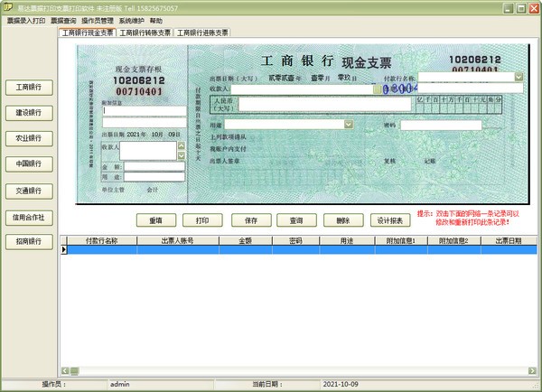The height and width of the screenshot is (392, 542).
Task: Click the 用途 column header in grid
Action: (x=347, y=240)
